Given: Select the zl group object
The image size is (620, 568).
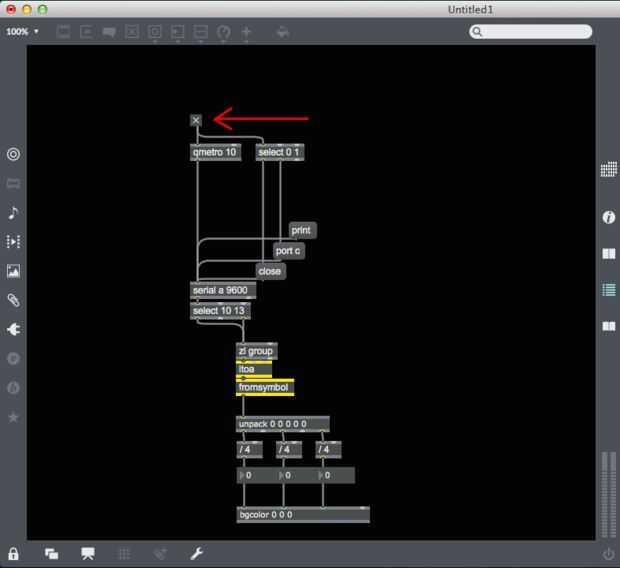Looking at the screenshot, I should (x=257, y=351).
